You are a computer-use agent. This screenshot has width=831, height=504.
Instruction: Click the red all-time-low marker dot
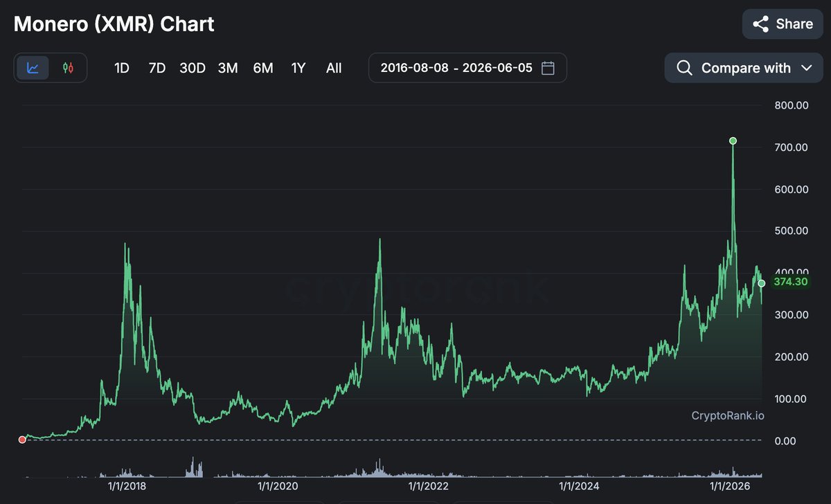point(22,440)
